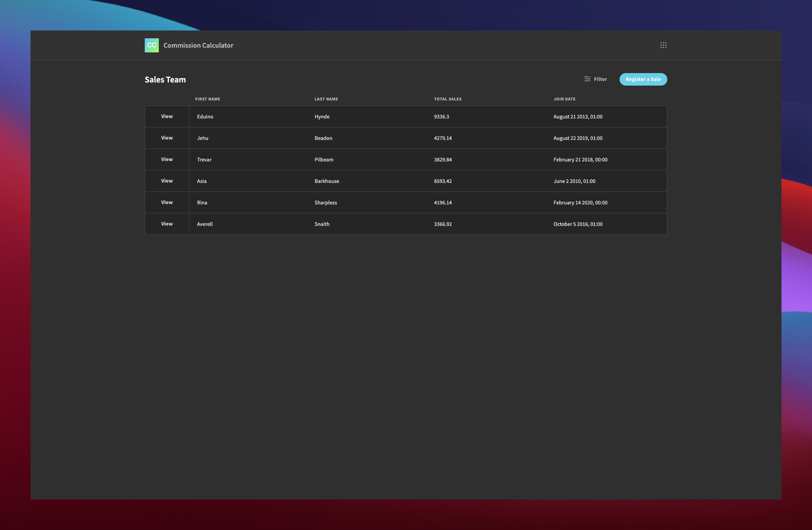View Trevar Pilbeam's sales details
The height and width of the screenshot is (530, 812).
tap(166, 159)
